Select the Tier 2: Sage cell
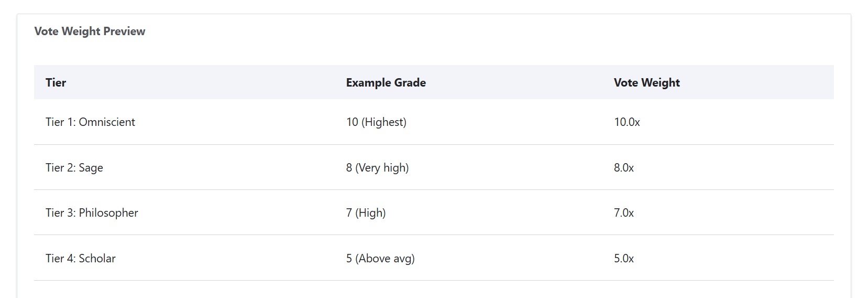 pyautogui.click(x=74, y=168)
